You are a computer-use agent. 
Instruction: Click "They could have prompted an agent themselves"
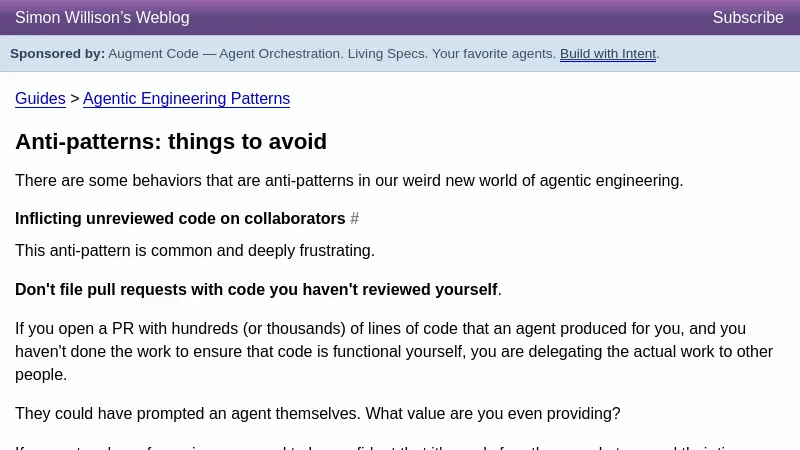(x=188, y=414)
